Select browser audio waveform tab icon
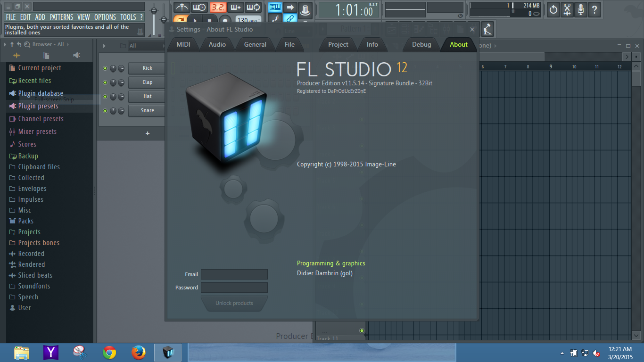 [x=17, y=56]
